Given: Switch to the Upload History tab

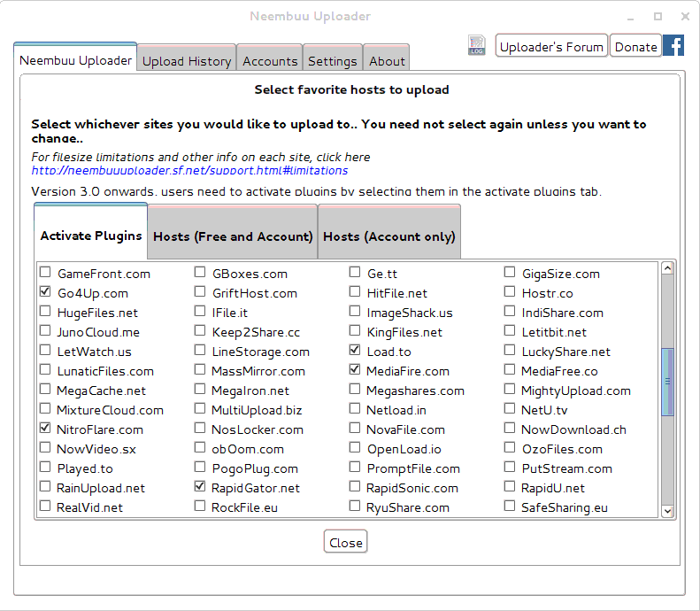Looking at the screenshot, I should pos(187,61).
